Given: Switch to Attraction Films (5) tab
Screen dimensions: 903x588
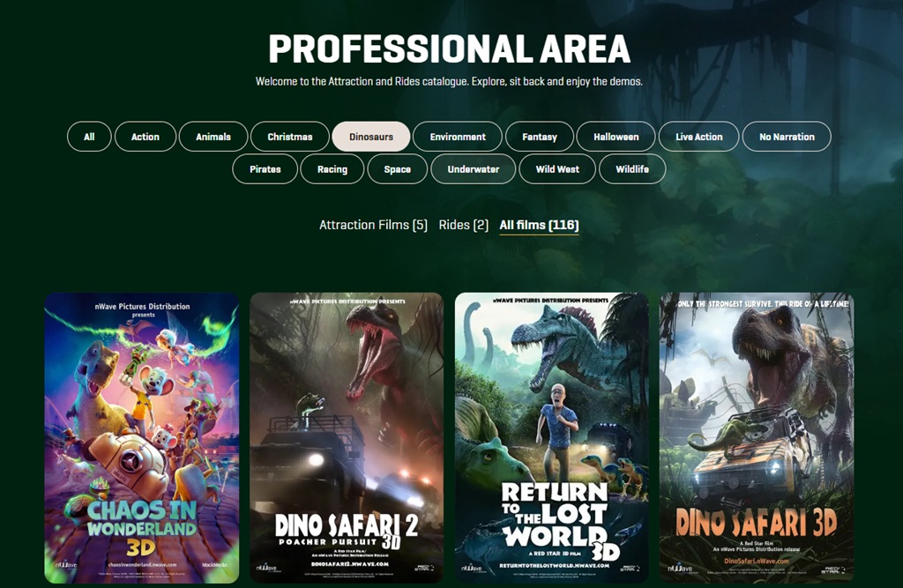Looking at the screenshot, I should (x=373, y=225).
